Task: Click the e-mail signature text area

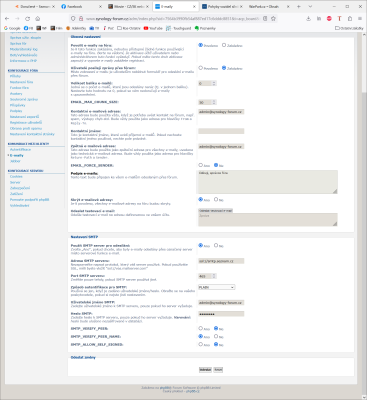Action: [268, 182]
